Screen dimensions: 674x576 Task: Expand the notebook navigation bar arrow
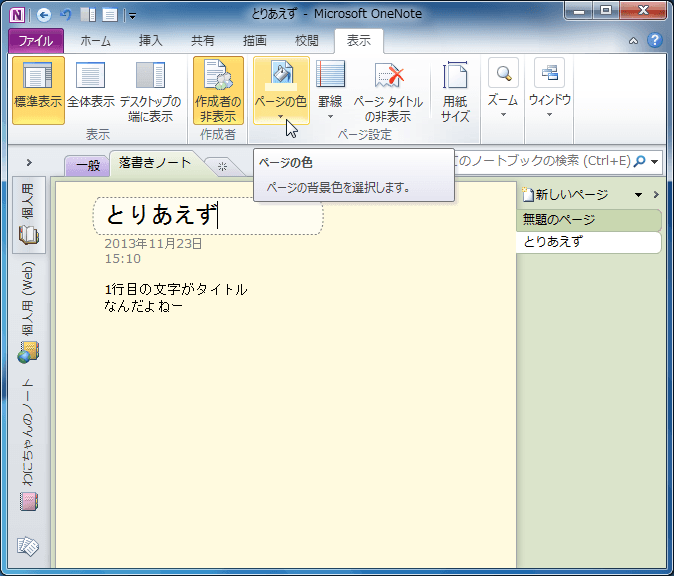(29, 162)
